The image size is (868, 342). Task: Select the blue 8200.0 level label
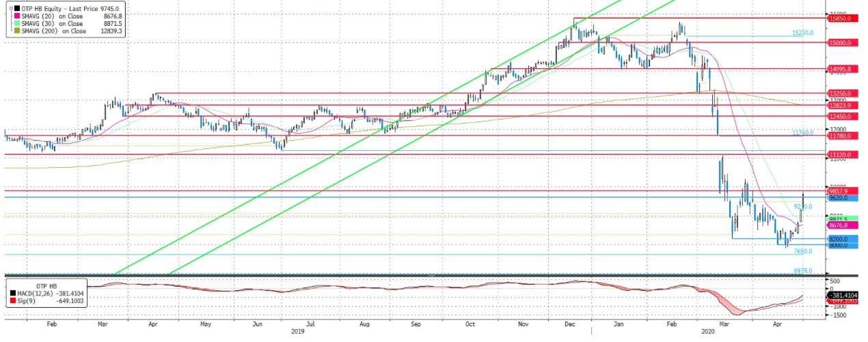838,240
